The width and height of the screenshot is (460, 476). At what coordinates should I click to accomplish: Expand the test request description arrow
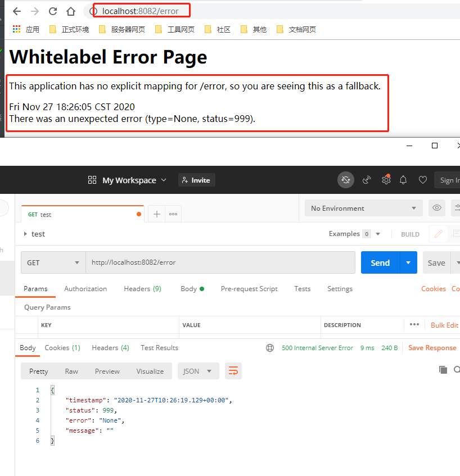click(x=25, y=234)
